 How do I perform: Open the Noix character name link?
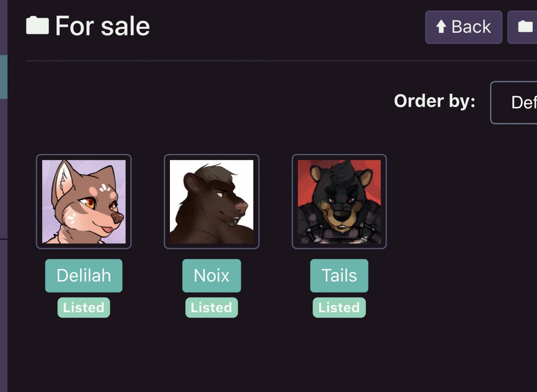tap(211, 275)
